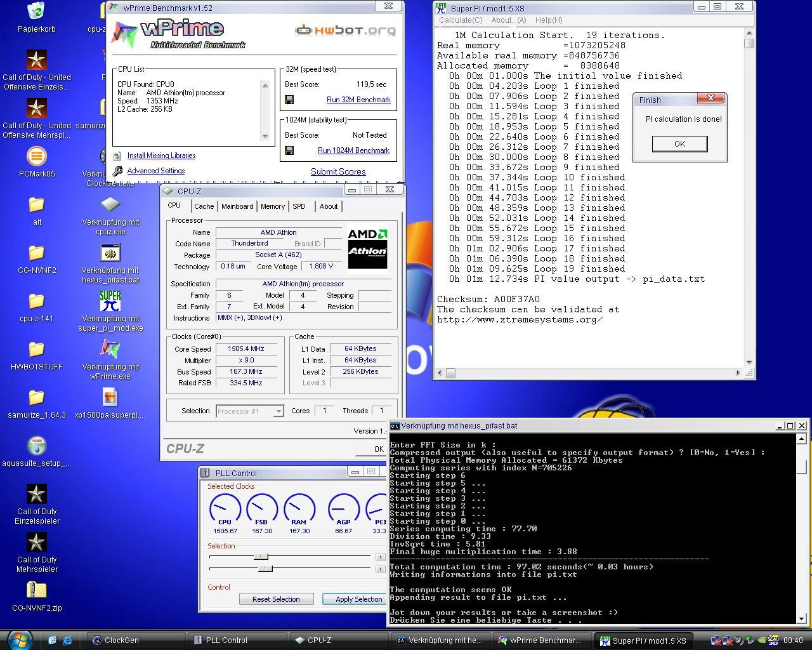
Task: Click the CPU list scroll-up arrow in wPrime
Action: coord(265,85)
